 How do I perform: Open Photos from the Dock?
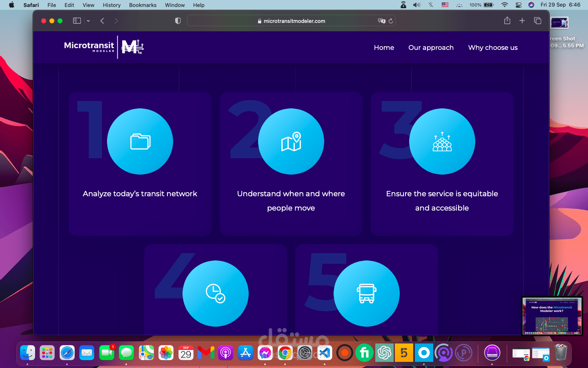[x=166, y=352]
